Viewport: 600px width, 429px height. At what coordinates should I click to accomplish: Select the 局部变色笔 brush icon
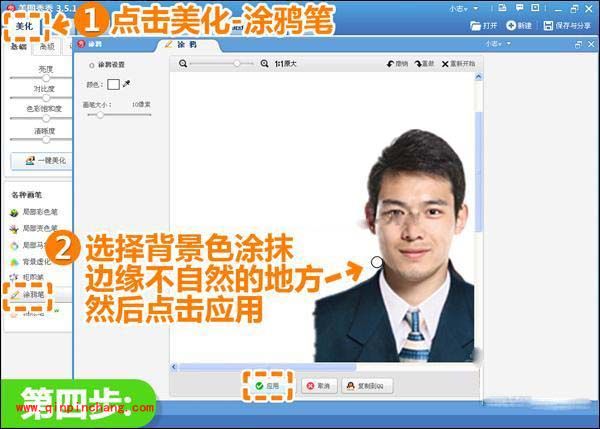pyautogui.click(x=14, y=229)
